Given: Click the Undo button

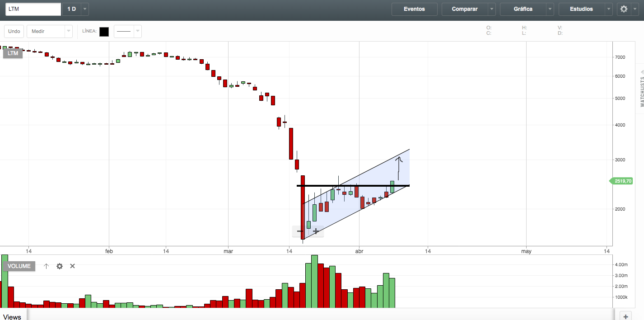Looking at the screenshot, I should point(14,31).
